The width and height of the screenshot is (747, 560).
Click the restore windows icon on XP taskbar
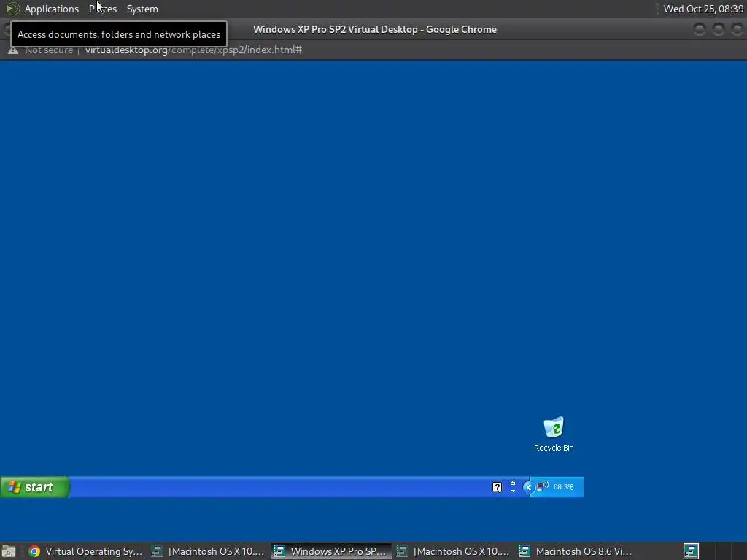[513, 483]
